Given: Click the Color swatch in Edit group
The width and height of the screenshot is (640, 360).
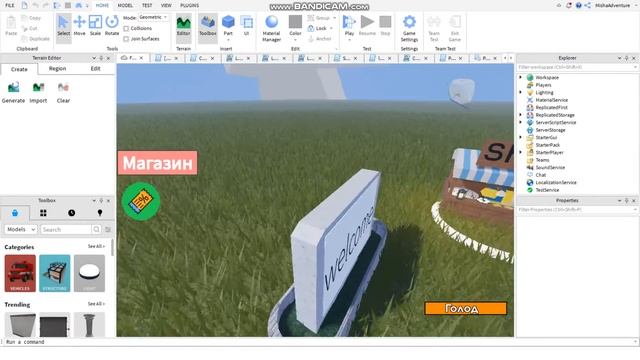Looking at the screenshot, I should (x=295, y=22).
